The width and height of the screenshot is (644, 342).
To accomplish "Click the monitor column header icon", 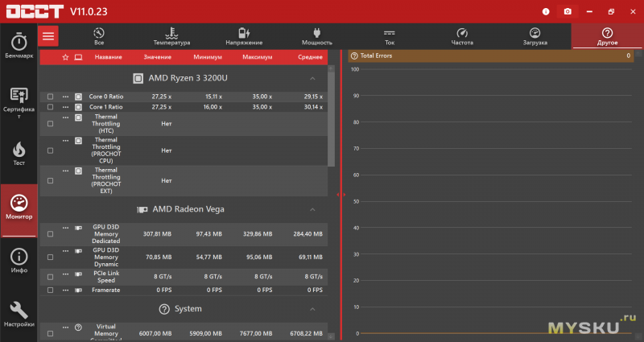I will (78, 57).
